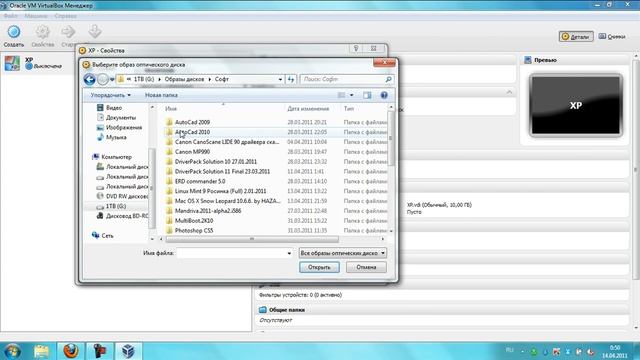
Task: Click 1TB (G:) in the address path
Action: pyautogui.click(x=144, y=79)
